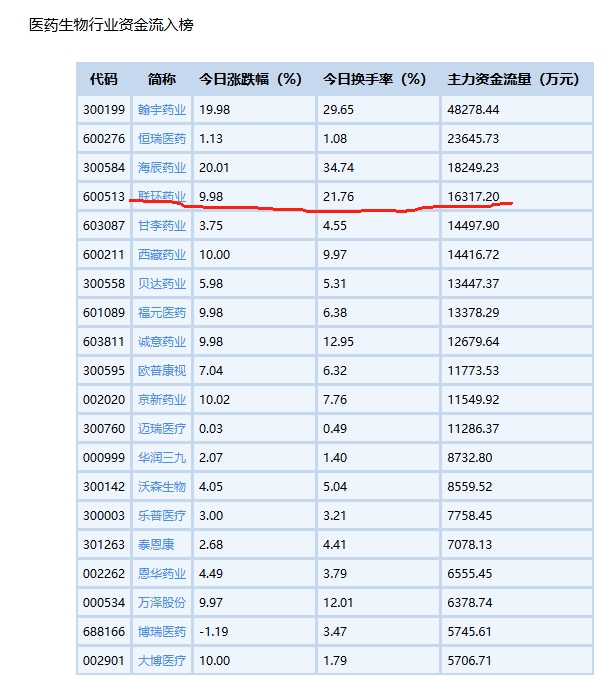606x684 pixels.
Task: Click the capital flow value 18249.23
Action: click(x=473, y=168)
